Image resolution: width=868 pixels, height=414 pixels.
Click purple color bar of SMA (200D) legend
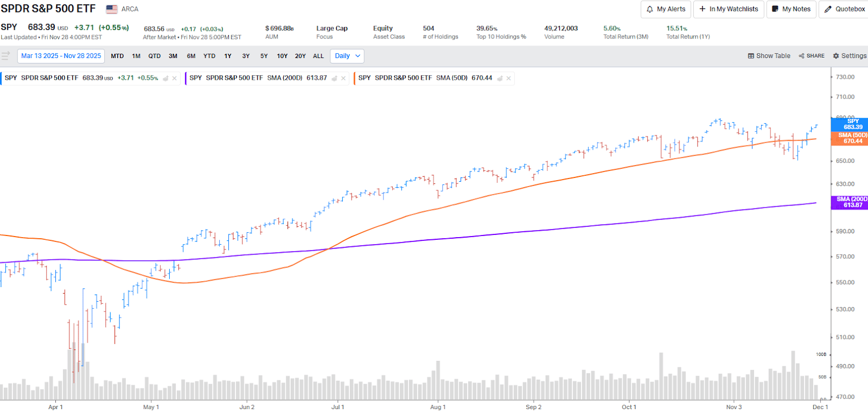pos(186,78)
